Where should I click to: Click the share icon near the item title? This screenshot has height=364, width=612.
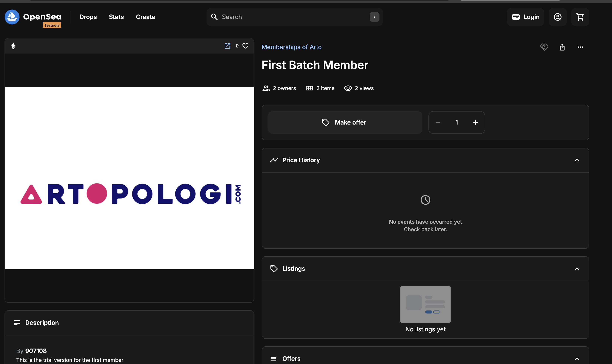click(562, 47)
